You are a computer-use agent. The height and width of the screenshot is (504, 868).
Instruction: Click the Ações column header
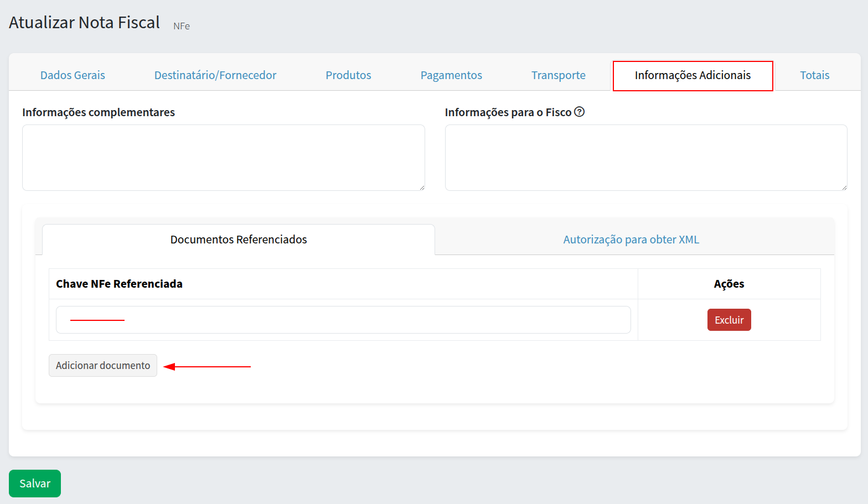point(728,284)
